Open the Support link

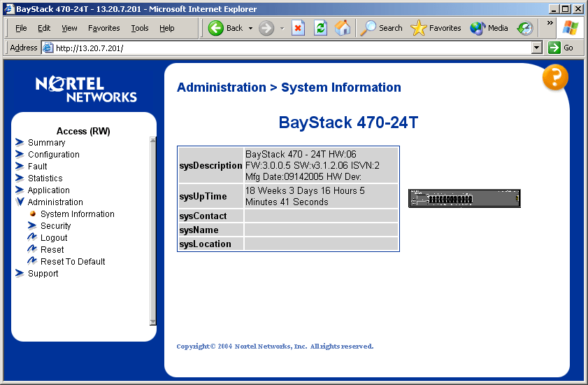coord(43,274)
